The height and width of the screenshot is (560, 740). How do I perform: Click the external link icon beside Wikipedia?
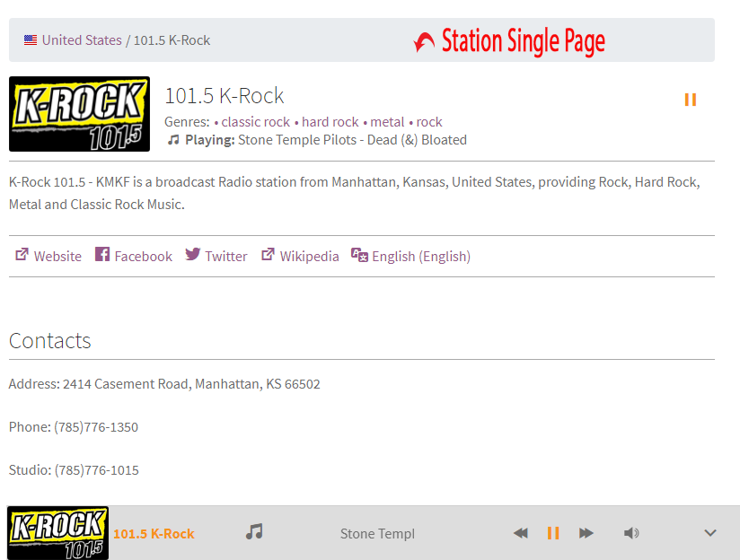(268, 255)
